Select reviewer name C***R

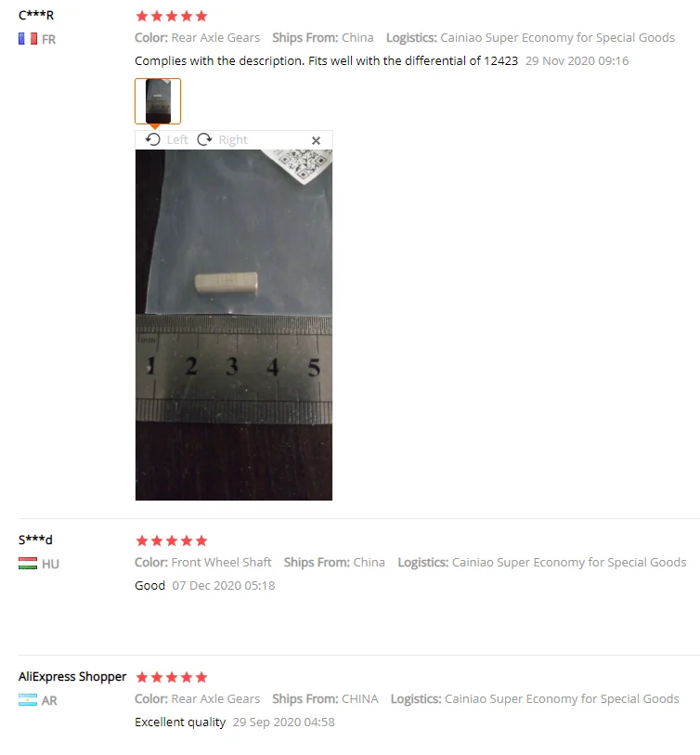tap(36, 16)
